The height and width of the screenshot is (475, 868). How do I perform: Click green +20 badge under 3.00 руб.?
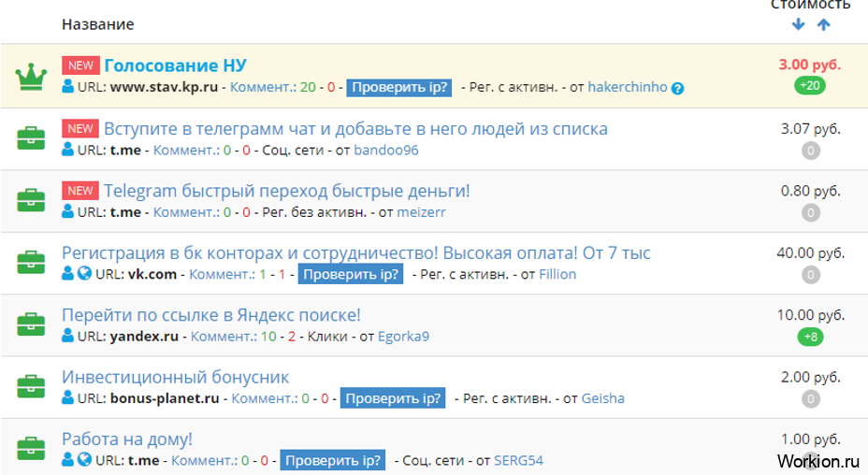pos(810,86)
